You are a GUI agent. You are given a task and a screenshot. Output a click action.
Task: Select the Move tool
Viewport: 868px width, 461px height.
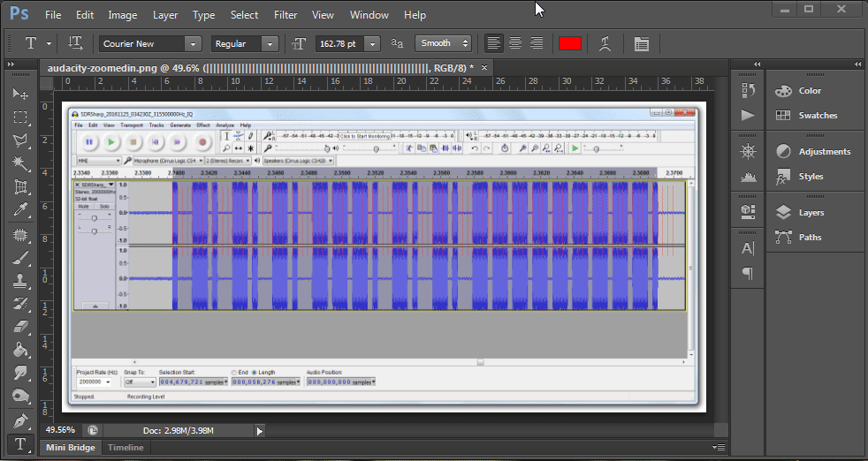tap(20, 94)
